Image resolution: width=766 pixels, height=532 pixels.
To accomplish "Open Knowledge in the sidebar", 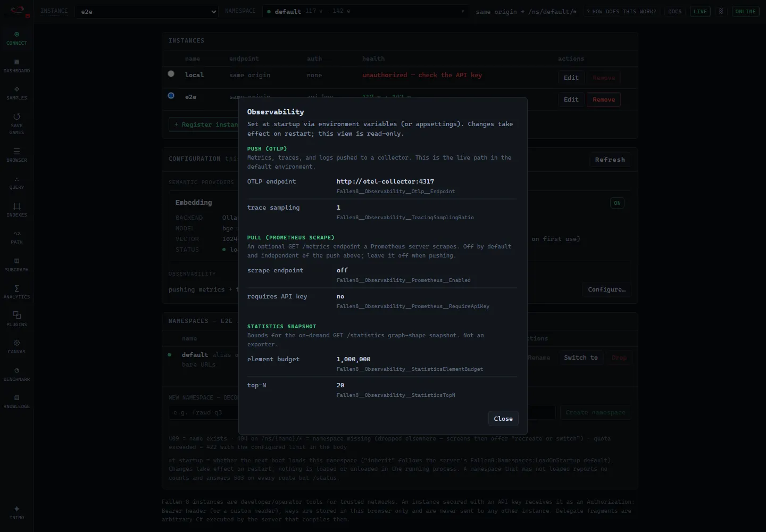I will [x=16, y=402].
